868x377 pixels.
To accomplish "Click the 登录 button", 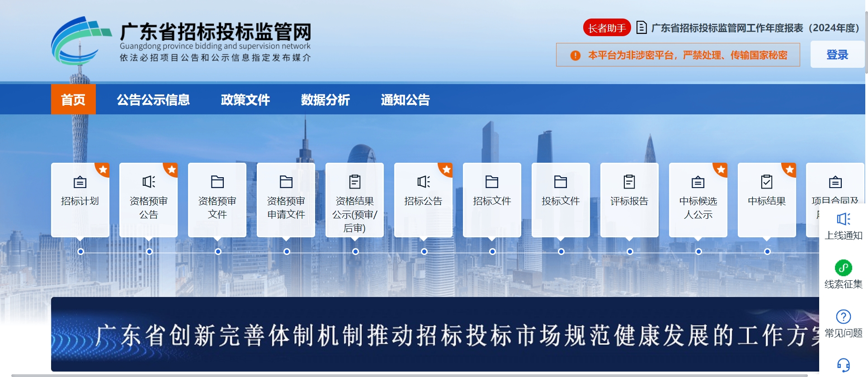I will (837, 55).
